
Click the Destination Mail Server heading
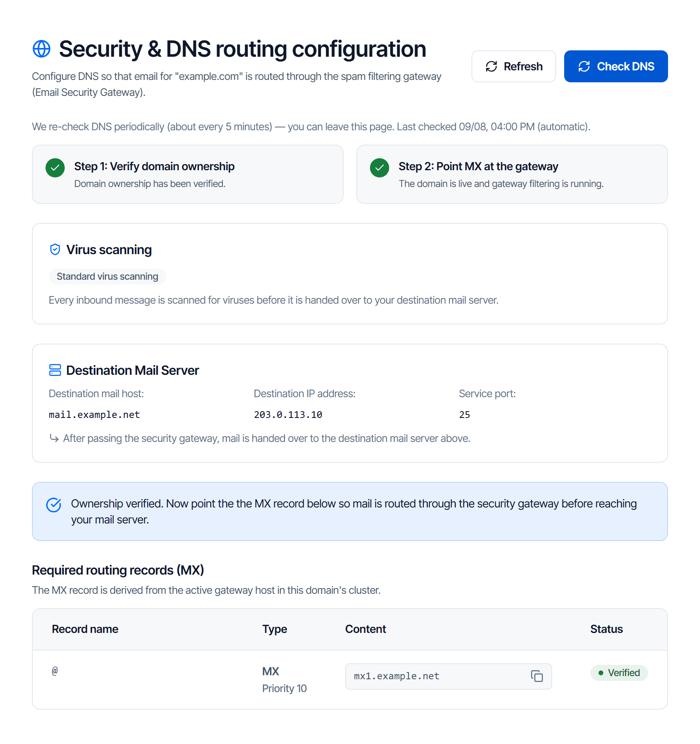(x=133, y=370)
